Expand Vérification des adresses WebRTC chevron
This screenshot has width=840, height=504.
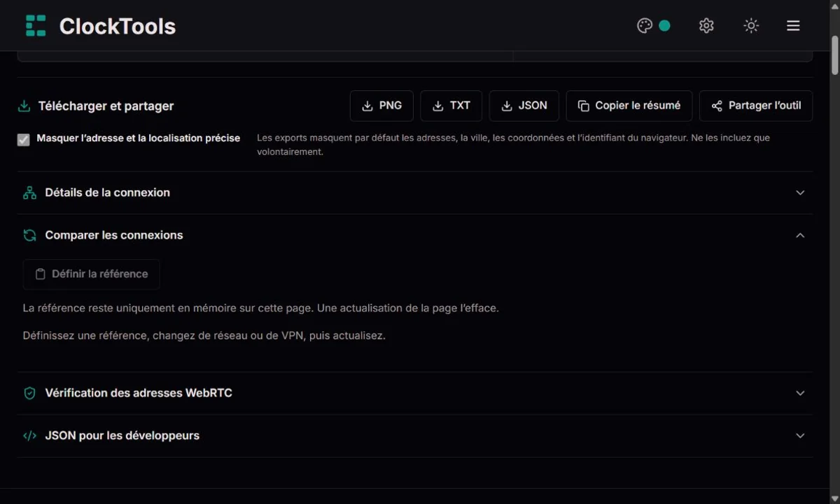click(800, 393)
